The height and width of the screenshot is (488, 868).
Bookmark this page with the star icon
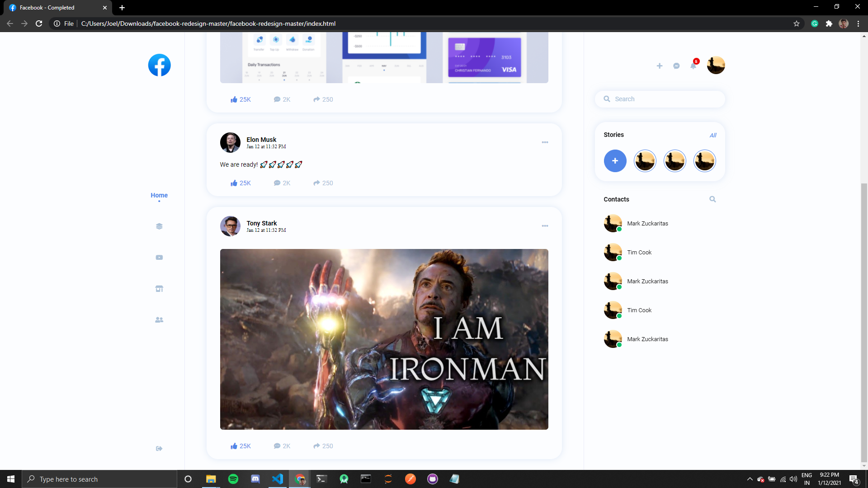click(797, 23)
